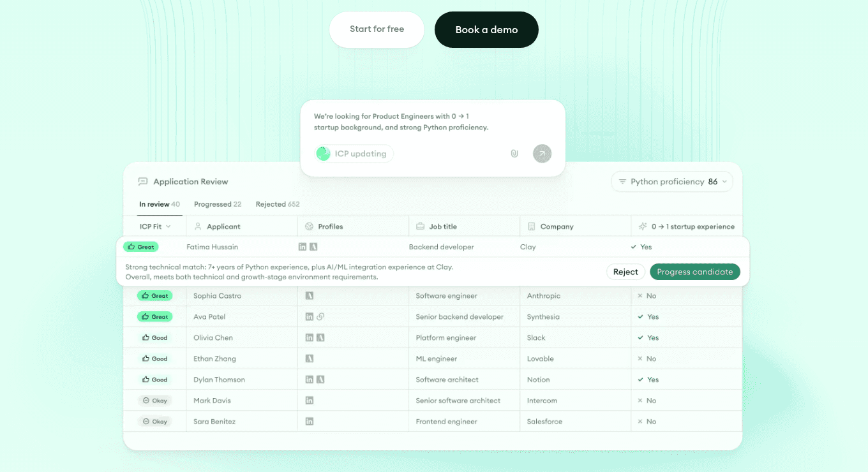Click the name Sara Benitez
This screenshot has height=472, width=868.
click(214, 422)
